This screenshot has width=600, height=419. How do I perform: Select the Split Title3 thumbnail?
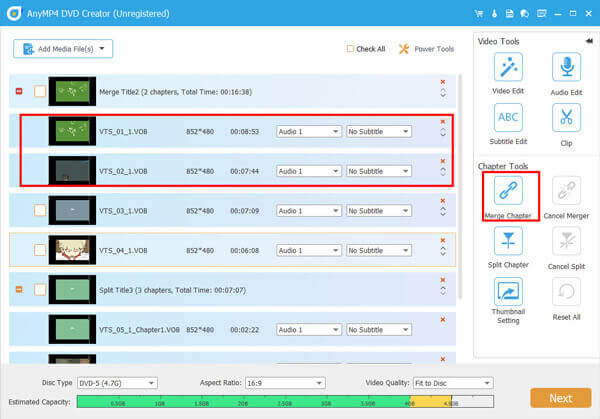72,290
